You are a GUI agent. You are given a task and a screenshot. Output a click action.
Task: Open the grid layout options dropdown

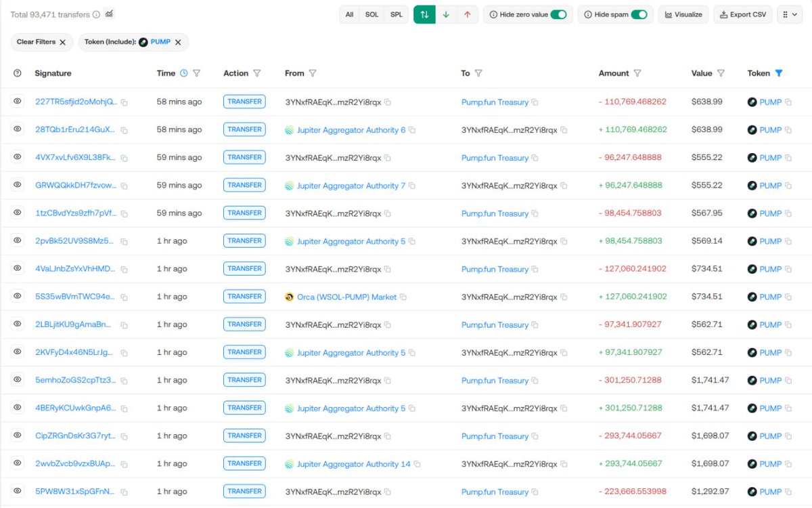789,14
